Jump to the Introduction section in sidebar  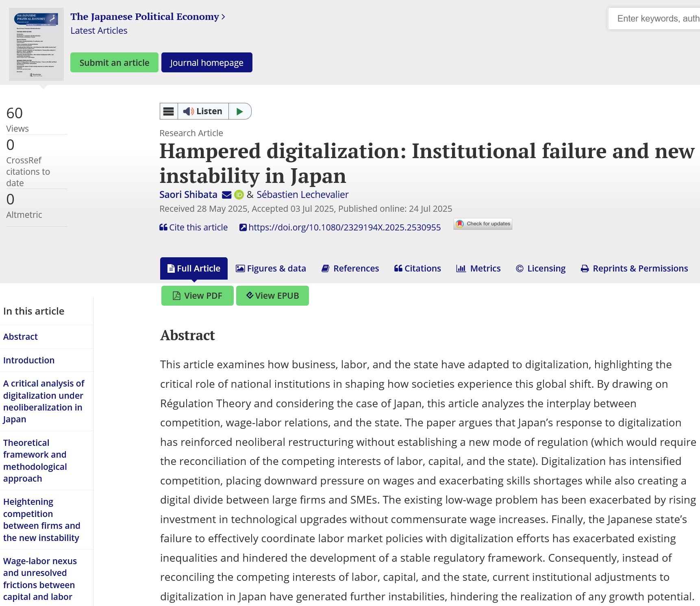tap(29, 361)
